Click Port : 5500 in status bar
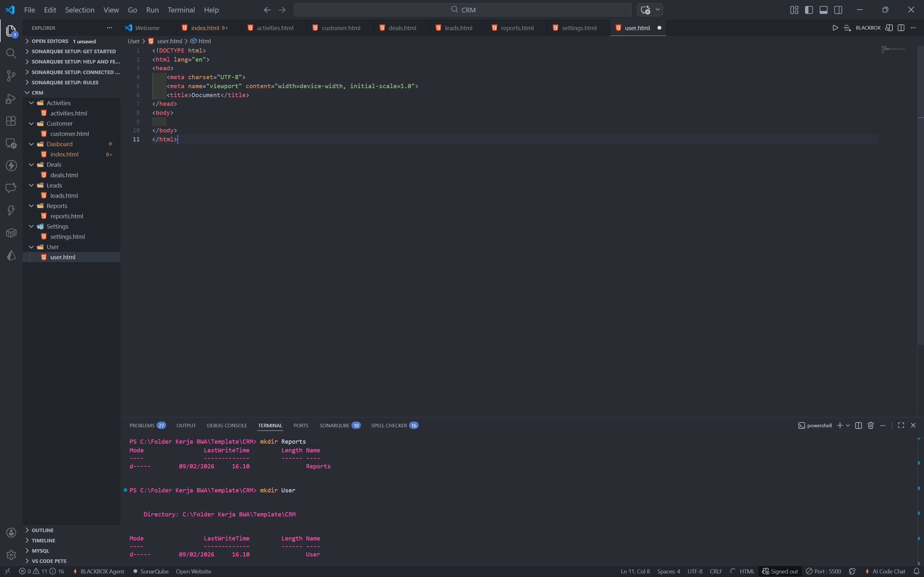Viewport: 924px width, 577px height. tap(824, 571)
